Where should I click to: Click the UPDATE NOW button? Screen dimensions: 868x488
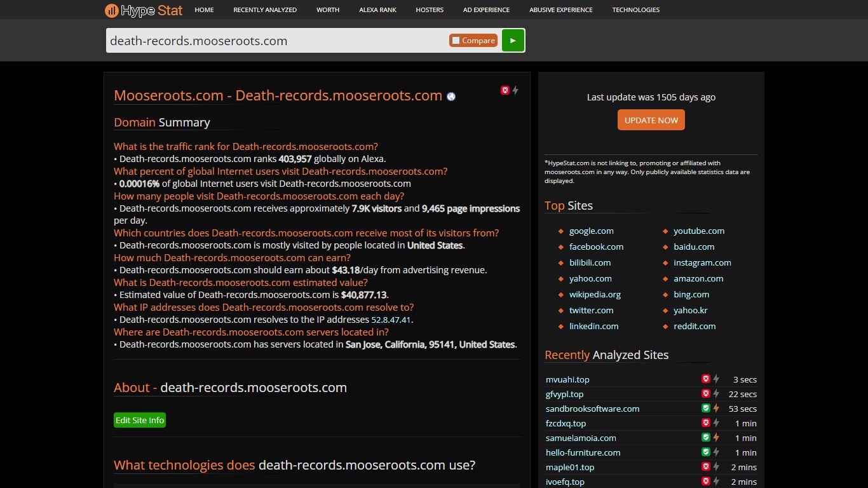[651, 120]
